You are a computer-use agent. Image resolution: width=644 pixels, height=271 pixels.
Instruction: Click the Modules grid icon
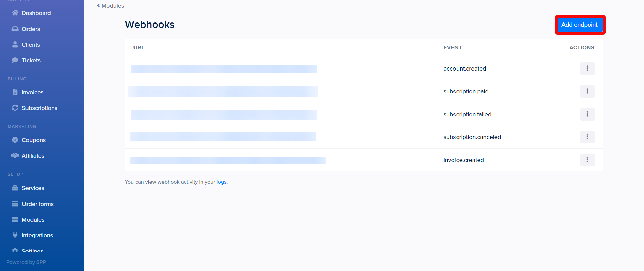click(x=15, y=219)
